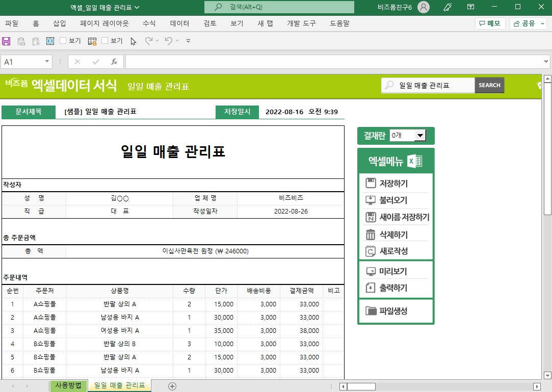Click the sheet protection table lock icon
This screenshot has width=552, height=392.
pos(92,41)
